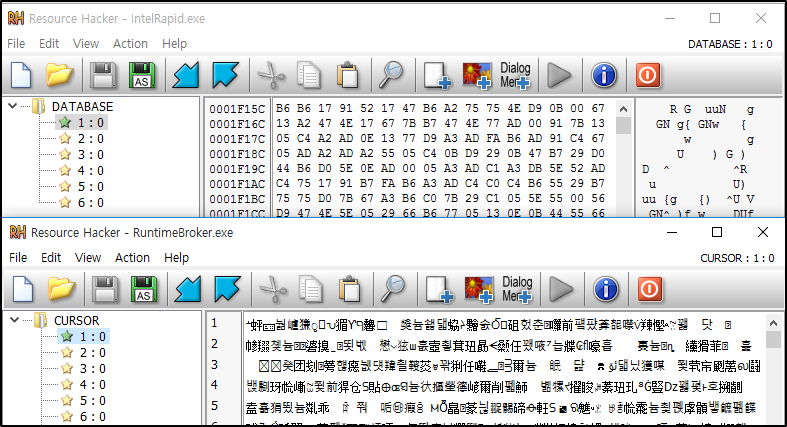Click Copy icon in IntelRapid.exe window
The height and width of the screenshot is (427, 787).
309,75
